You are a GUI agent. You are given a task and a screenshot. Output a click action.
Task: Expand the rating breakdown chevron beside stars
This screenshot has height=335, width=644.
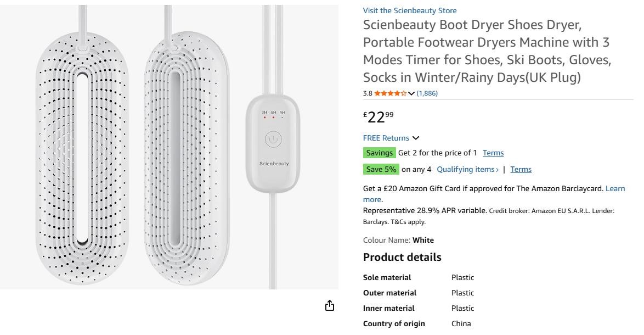(x=411, y=93)
